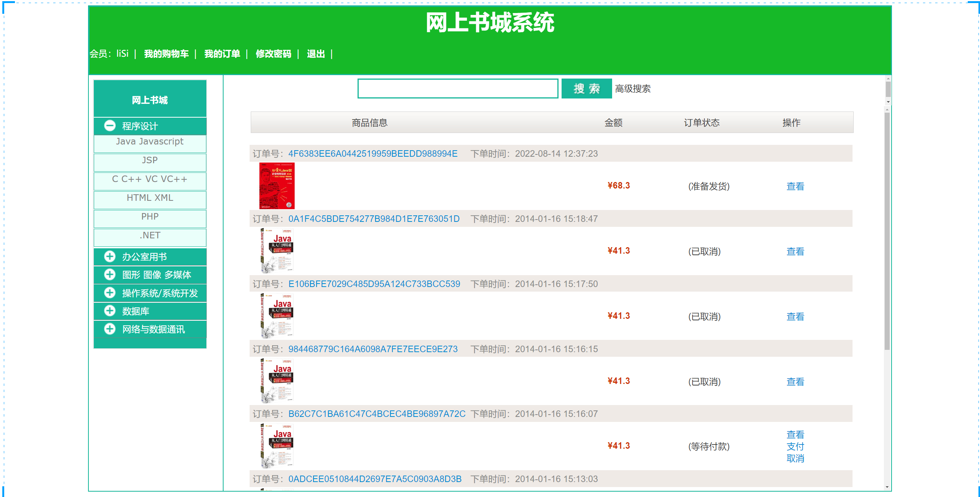Click the red Java EE book cover thumbnail
The height and width of the screenshot is (497, 980).
(x=277, y=186)
